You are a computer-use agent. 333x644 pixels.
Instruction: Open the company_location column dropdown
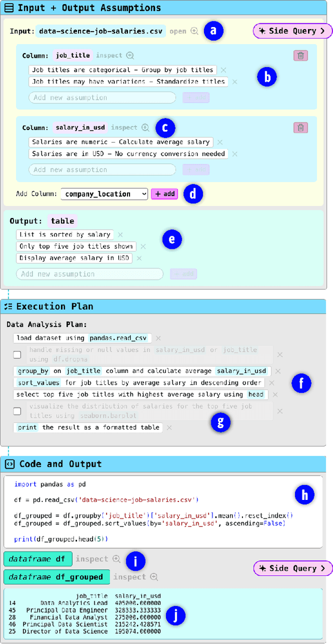click(104, 194)
